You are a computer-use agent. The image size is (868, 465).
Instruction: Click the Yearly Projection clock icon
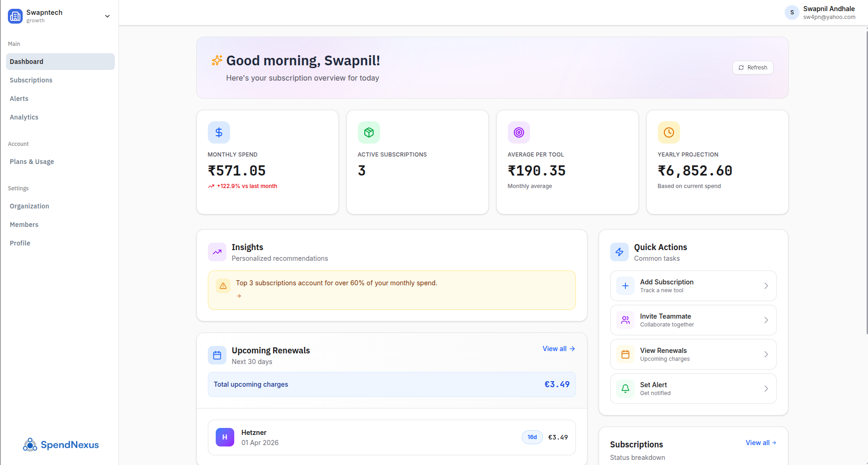click(x=668, y=132)
